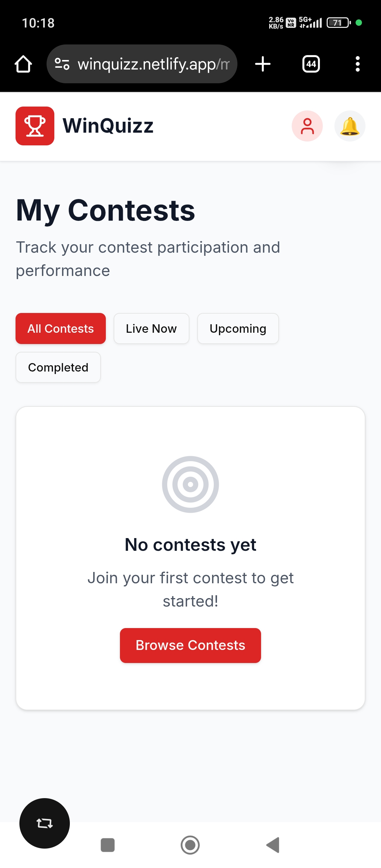
Task: Open the browser three-dot menu
Action: [x=357, y=64]
